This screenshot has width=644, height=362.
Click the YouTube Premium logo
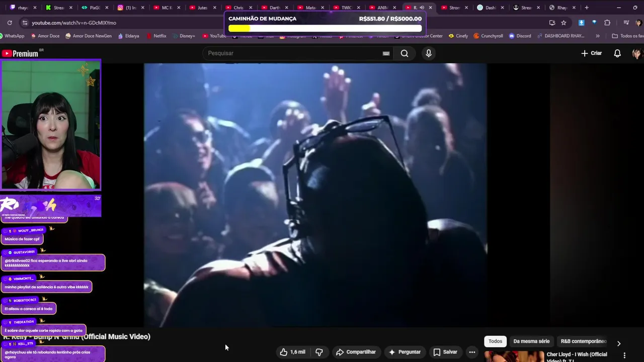coord(20,53)
